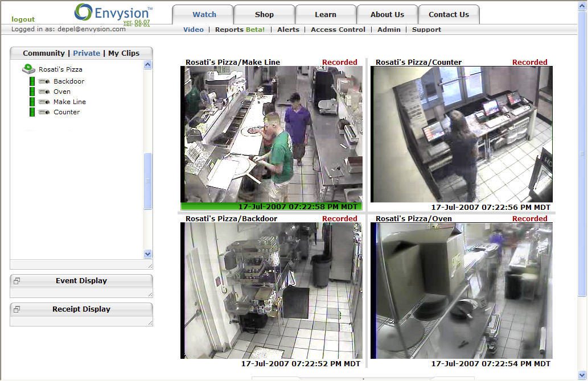Click the Event Display panel resize grip

[150, 295]
